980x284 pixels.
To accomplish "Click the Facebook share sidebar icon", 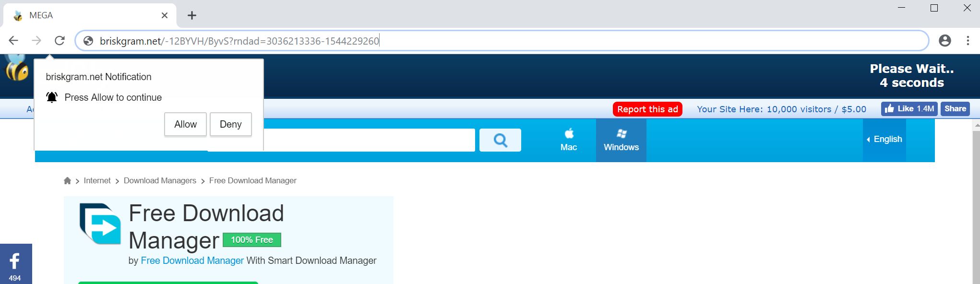I will tap(16, 264).
